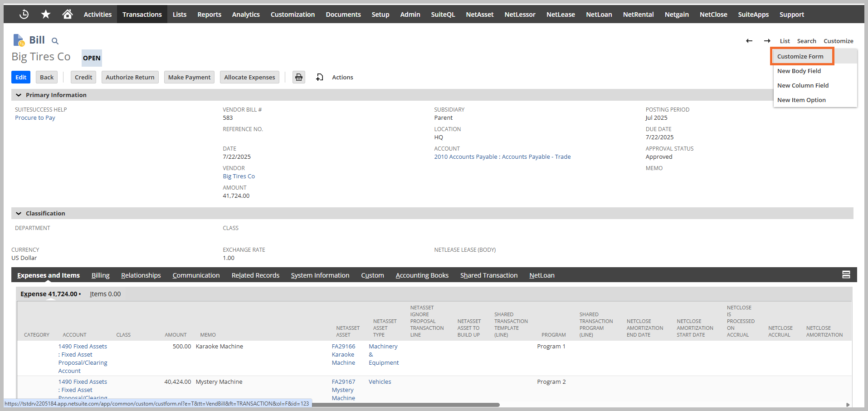This screenshot has width=868, height=411.
Task: Open the Analytics menu
Action: (x=246, y=15)
